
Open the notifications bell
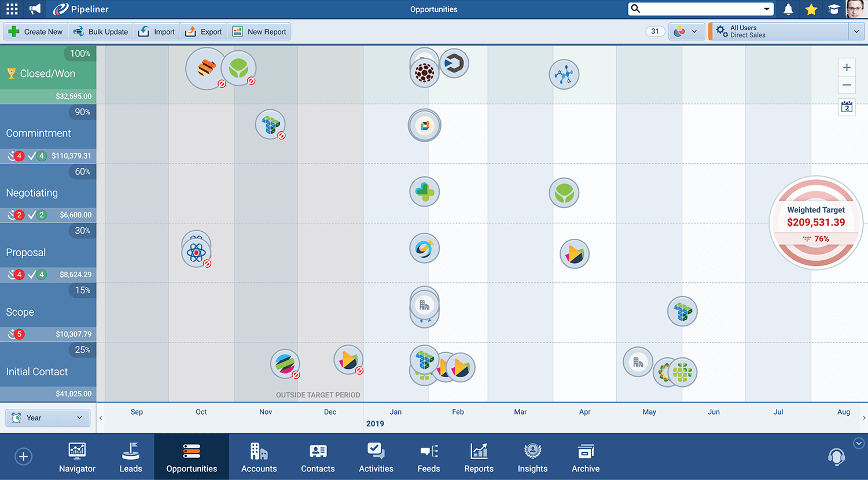point(788,9)
